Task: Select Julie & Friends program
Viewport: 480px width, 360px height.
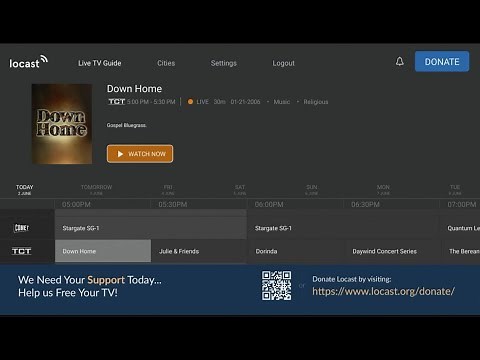Action: [199, 251]
